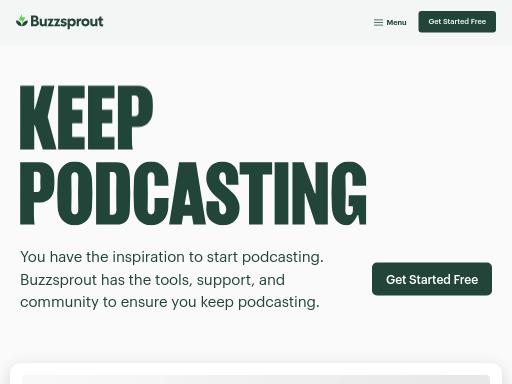
Task: Open the hamburger Menu icon
Action: [x=378, y=22]
